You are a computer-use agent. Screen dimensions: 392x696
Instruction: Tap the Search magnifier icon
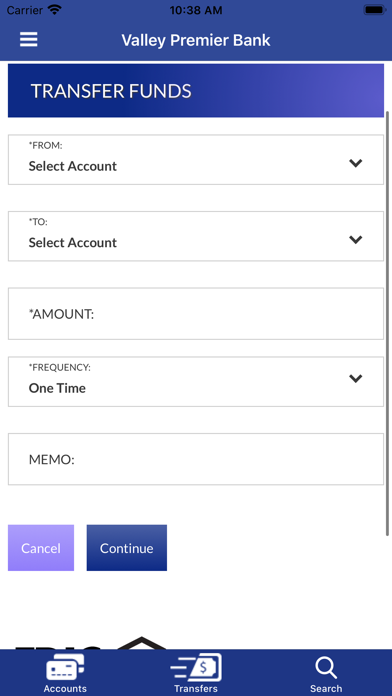click(326, 668)
